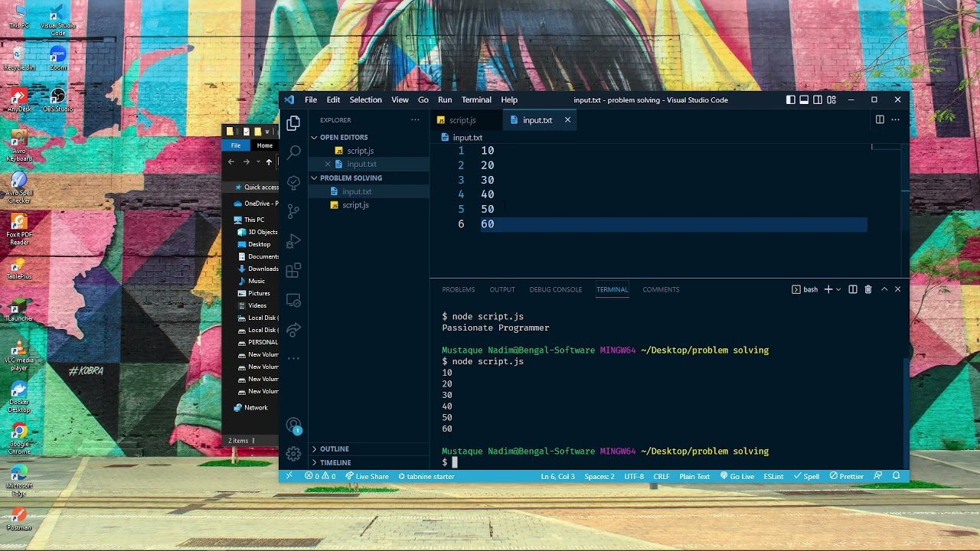
Task: Switch to the Output panel tab
Action: (x=502, y=289)
